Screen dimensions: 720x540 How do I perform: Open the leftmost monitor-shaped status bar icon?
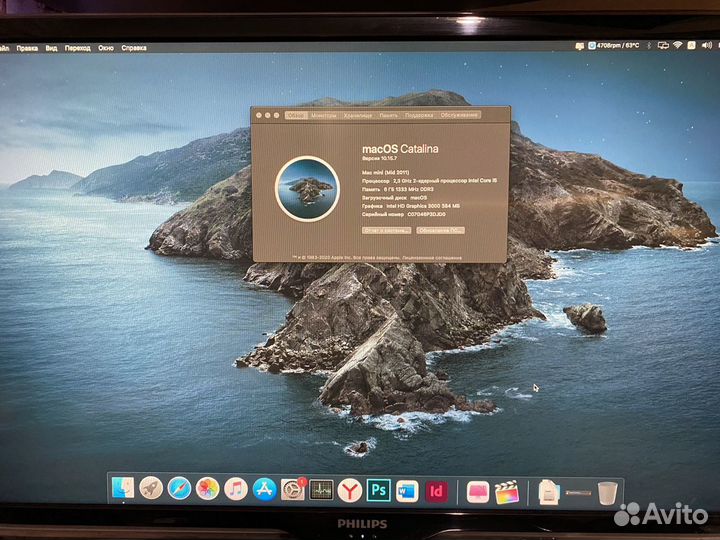click(579, 45)
